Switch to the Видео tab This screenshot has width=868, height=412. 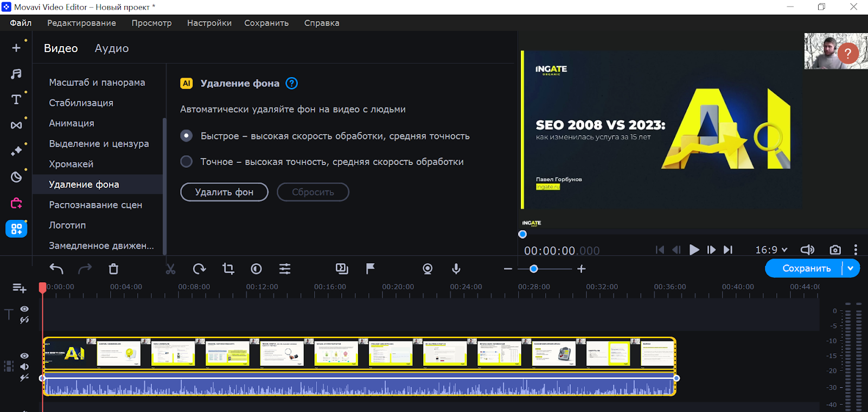point(61,48)
